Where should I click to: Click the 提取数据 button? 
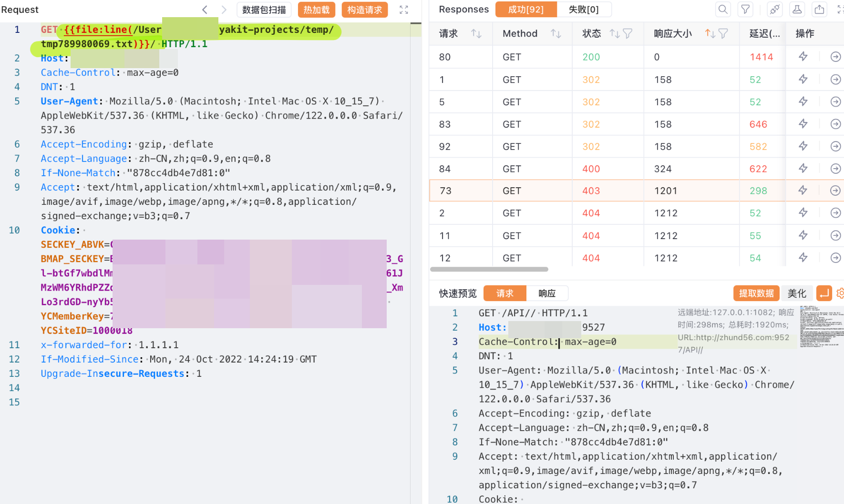(x=756, y=293)
